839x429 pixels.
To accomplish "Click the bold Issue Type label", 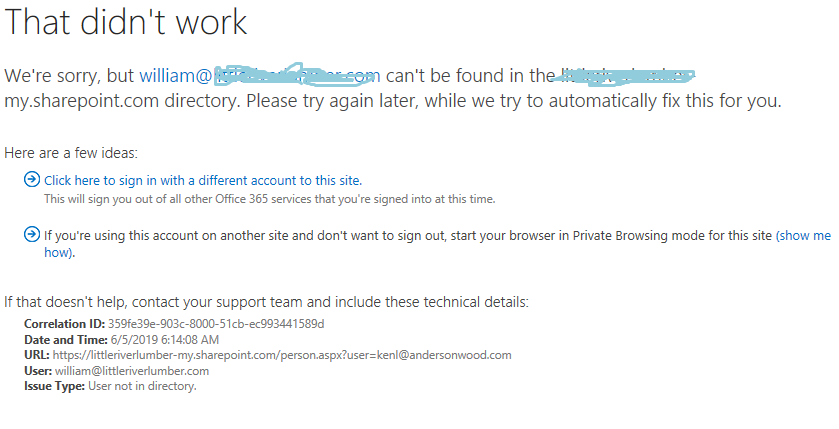I will tap(55, 386).
